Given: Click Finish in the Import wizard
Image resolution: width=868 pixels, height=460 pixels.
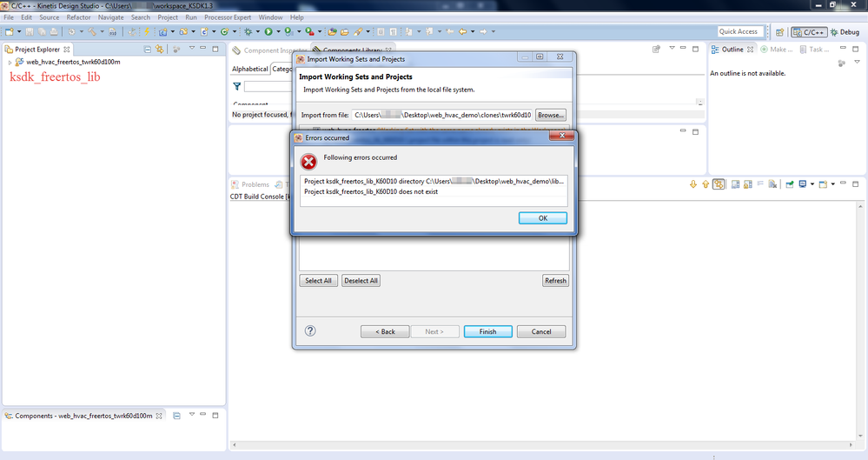Looking at the screenshot, I should pos(487,331).
